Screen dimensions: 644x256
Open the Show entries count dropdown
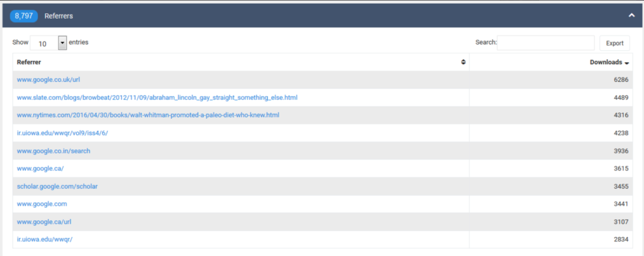click(x=48, y=43)
